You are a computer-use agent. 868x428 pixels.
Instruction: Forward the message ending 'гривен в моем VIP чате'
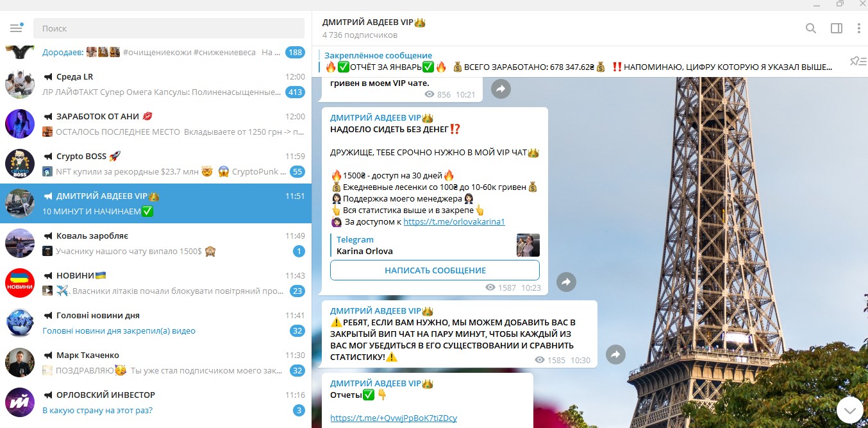(x=501, y=89)
